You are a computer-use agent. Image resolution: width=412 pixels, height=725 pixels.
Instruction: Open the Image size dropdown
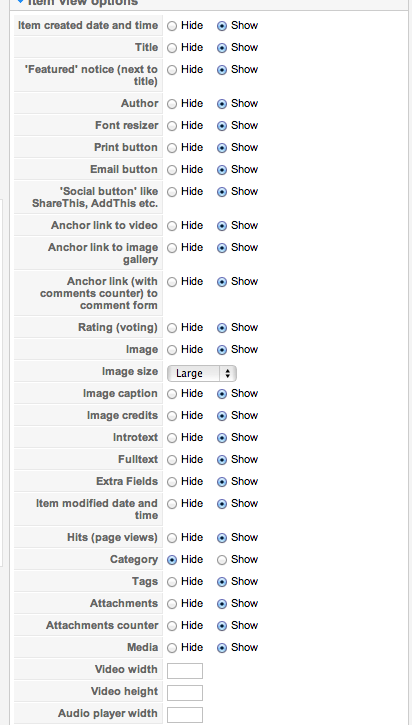pyautogui.click(x=202, y=373)
